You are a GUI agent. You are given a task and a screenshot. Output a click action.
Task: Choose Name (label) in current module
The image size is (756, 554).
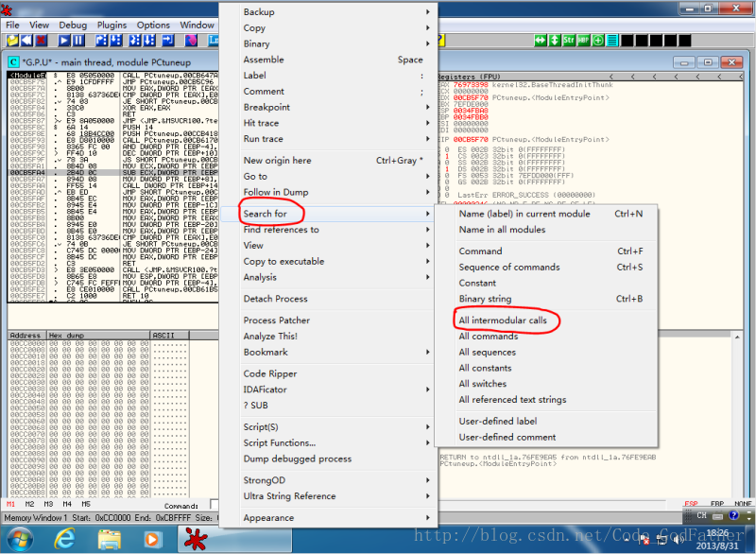click(524, 214)
